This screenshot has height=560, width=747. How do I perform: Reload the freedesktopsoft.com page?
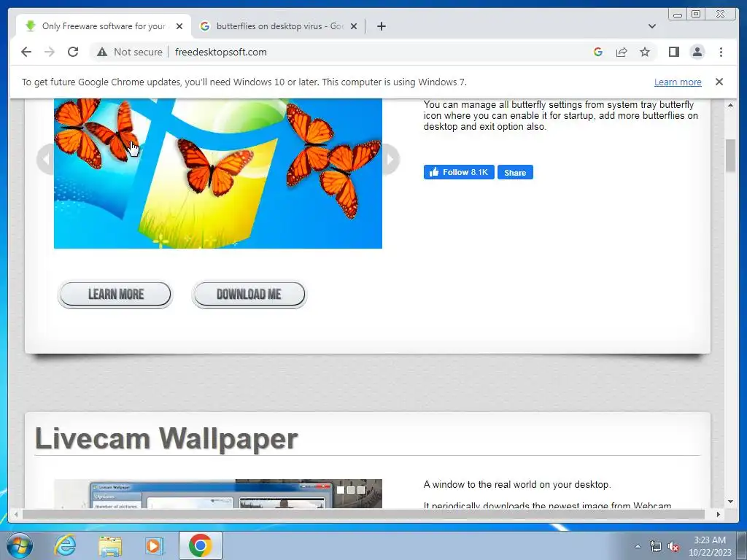[x=73, y=52]
